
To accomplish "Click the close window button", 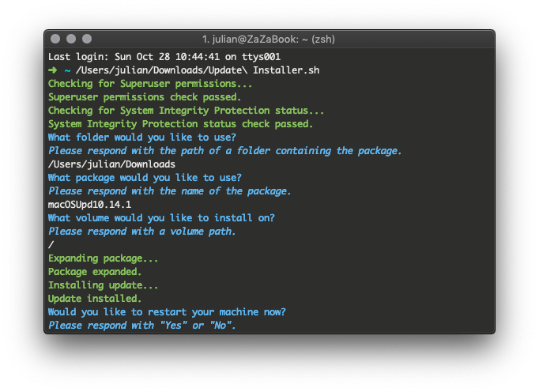I will [55, 39].
